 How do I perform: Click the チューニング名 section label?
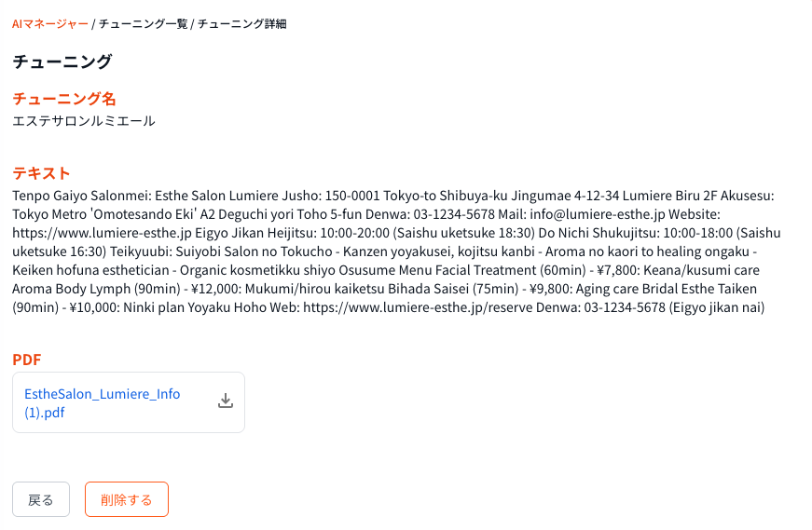(x=63, y=98)
